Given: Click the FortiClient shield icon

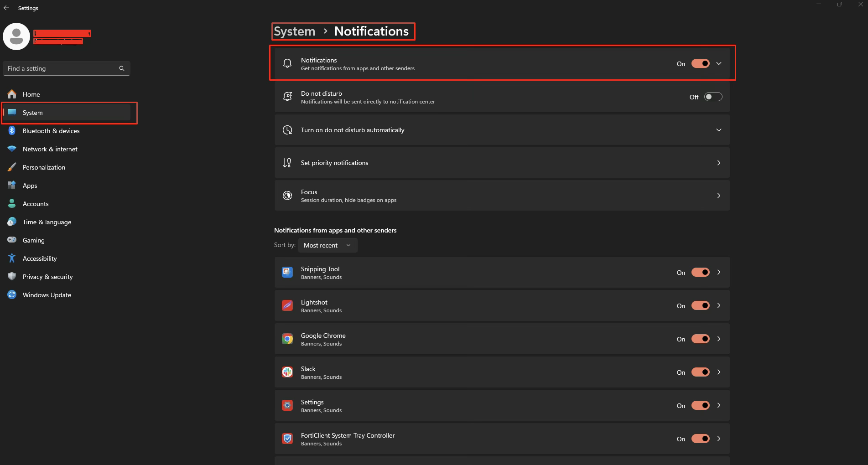Looking at the screenshot, I should [287, 439].
